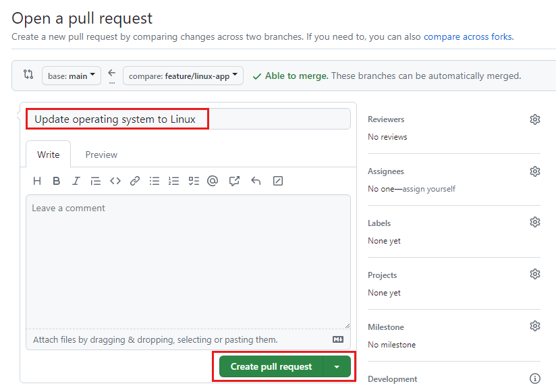Click the Reviewers heading
The width and height of the screenshot is (556, 392).
(386, 119)
